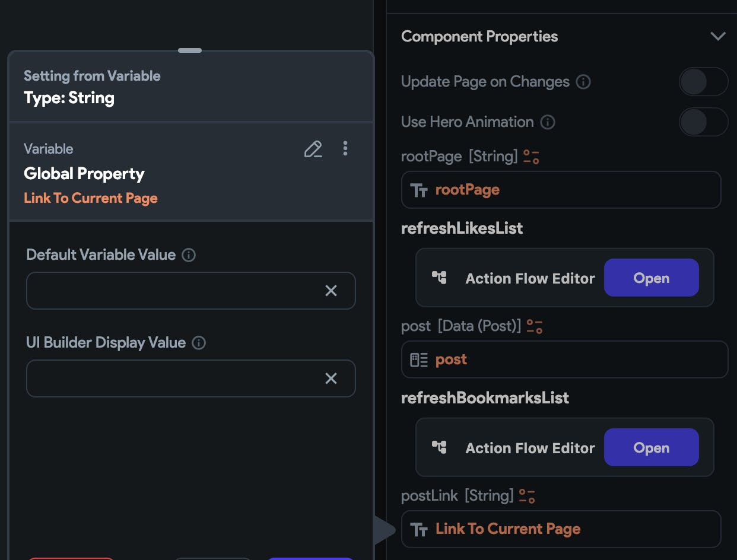Click variable-settings icon beside rootPage [String]
Viewport: 737px width, 560px height.
pyautogui.click(x=531, y=157)
